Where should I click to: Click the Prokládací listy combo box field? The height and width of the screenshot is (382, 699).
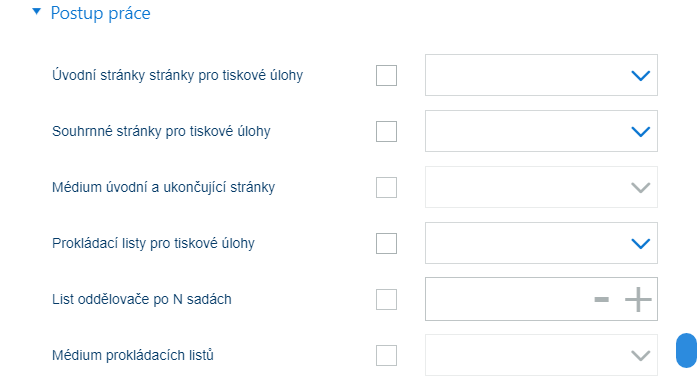541,243
